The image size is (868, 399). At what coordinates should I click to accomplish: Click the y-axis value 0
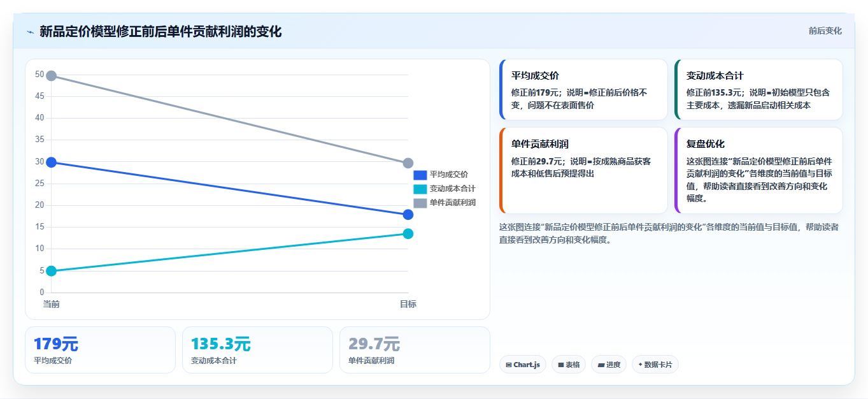(x=42, y=293)
